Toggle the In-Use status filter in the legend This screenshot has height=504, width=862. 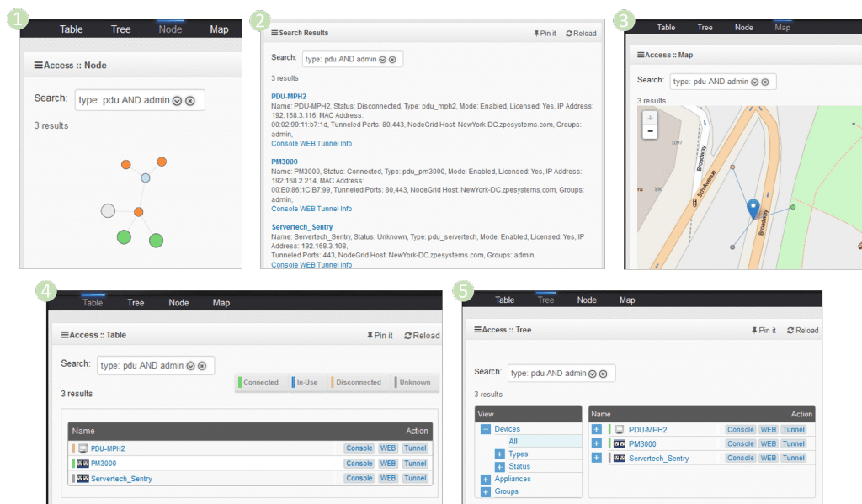311,382
